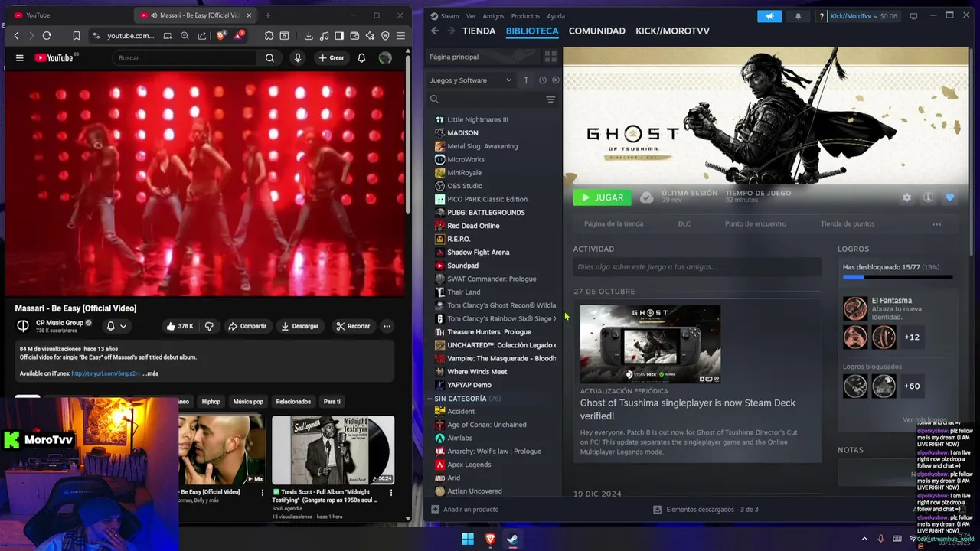Open Steam menu in menu bar
The width and height of the screenshot is (980, 551).
[449, 16]
